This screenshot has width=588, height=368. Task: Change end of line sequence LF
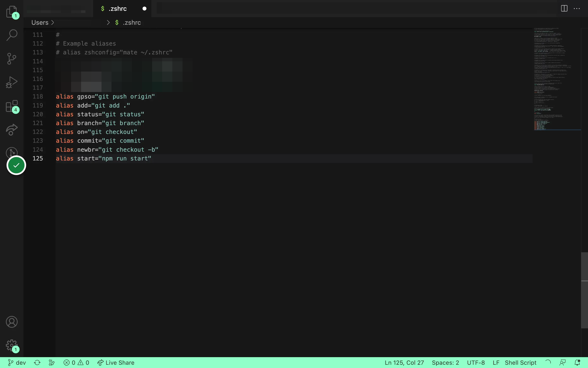pos(496,363)
